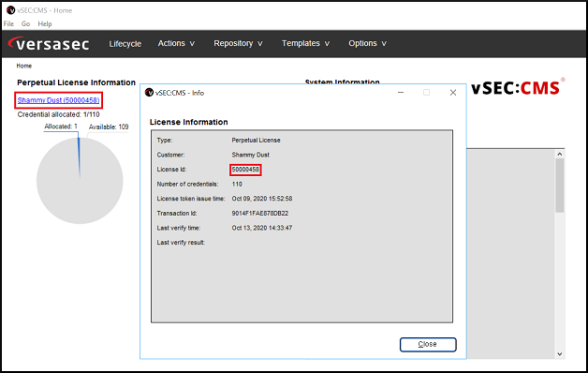Click the Info dialog's title bar icon
588x373 pixels.
pos(149,92)
